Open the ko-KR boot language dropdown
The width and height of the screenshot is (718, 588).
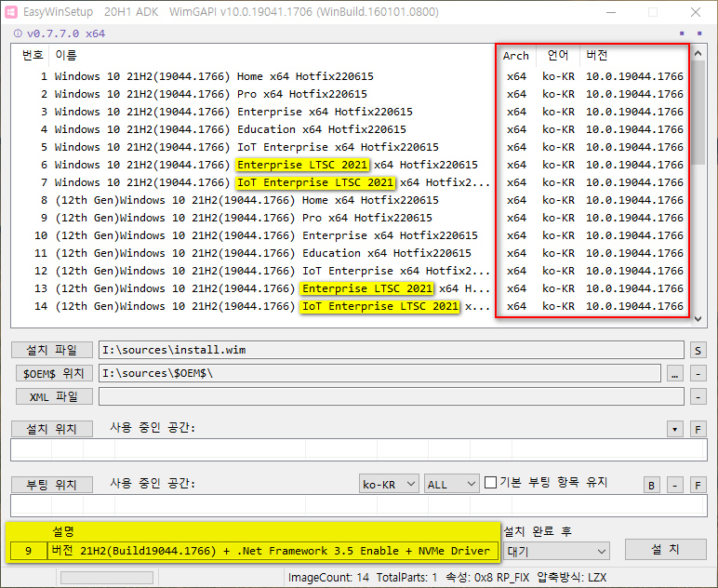[x=389, y=484]
